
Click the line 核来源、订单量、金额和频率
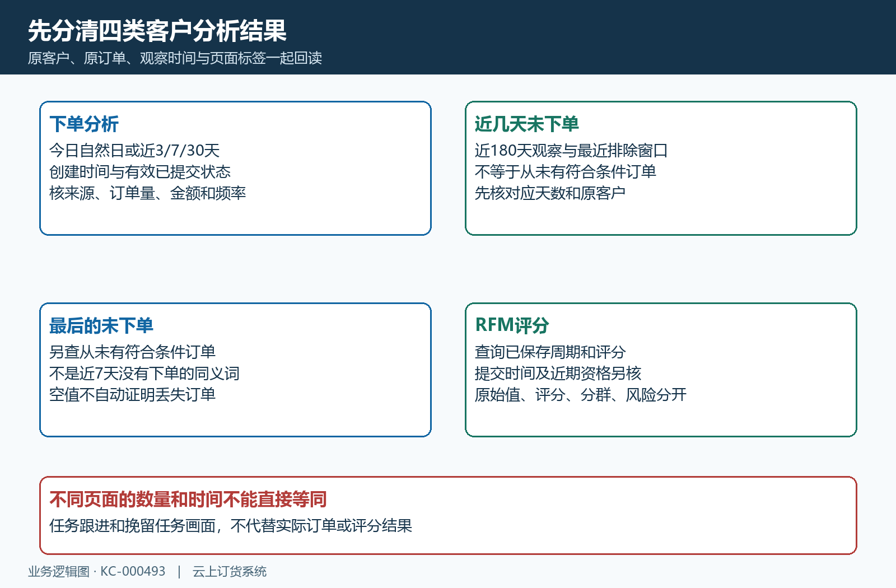click(148, 193)
